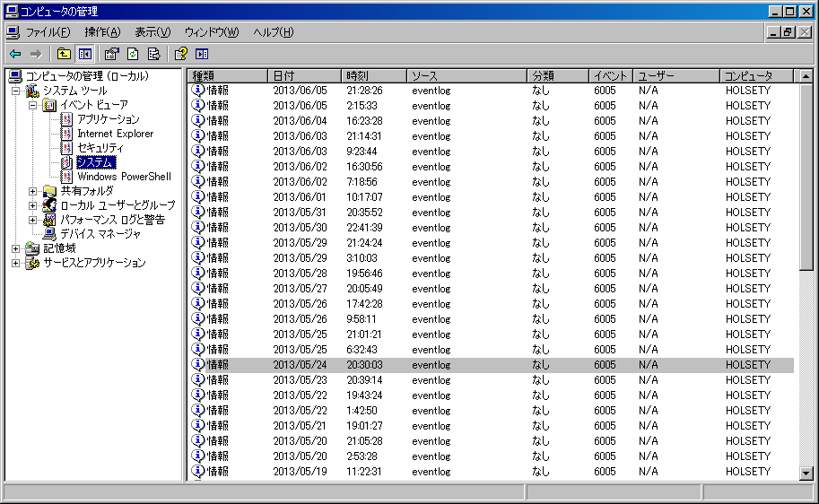
Task: Open the properties toolbar icon
Action: pos(111,54)
